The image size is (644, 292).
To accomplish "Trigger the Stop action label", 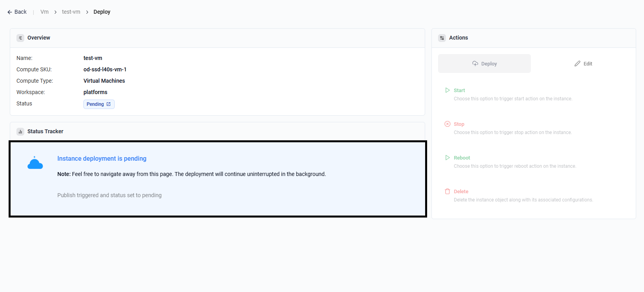I will pyautogui.click(x=459, y=124).
